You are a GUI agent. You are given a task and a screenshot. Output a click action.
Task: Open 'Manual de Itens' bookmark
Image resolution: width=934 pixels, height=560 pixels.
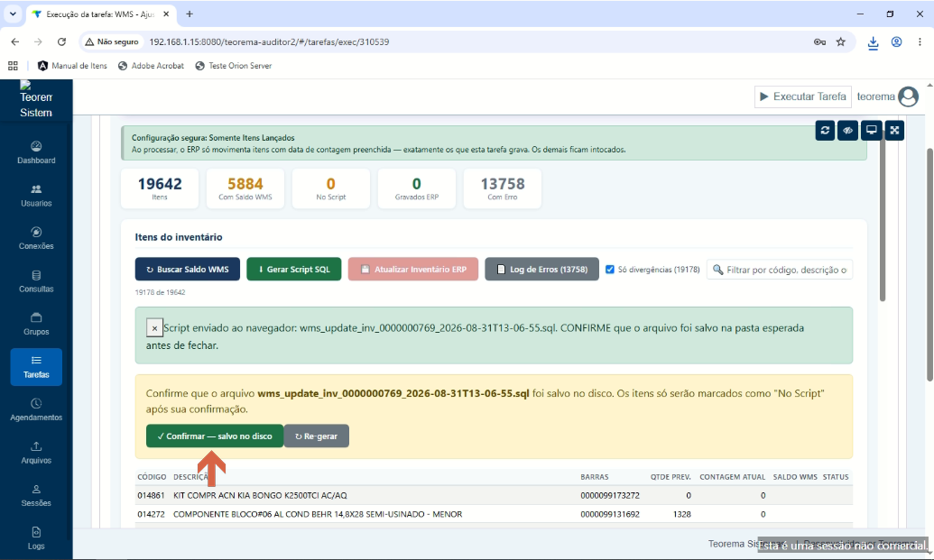[x=72, y=66]
